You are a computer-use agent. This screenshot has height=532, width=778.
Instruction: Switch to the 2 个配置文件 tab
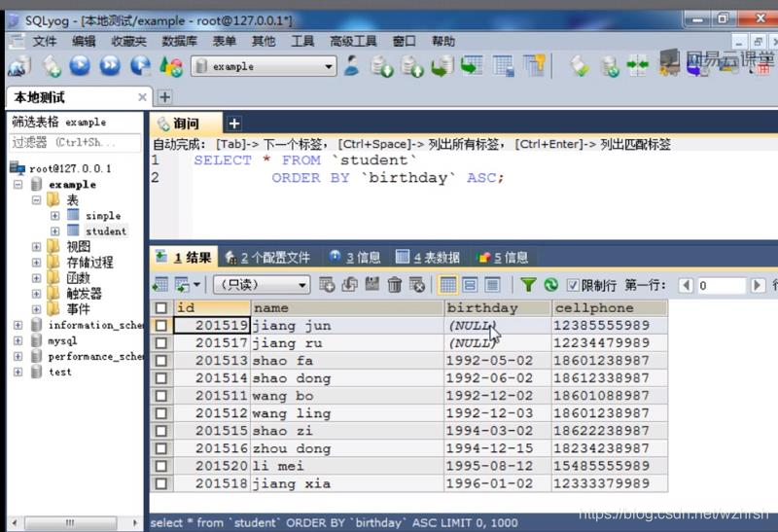268,257
